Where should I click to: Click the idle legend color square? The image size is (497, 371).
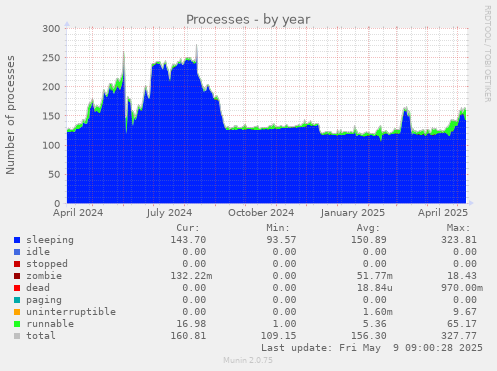pos(17,252)
